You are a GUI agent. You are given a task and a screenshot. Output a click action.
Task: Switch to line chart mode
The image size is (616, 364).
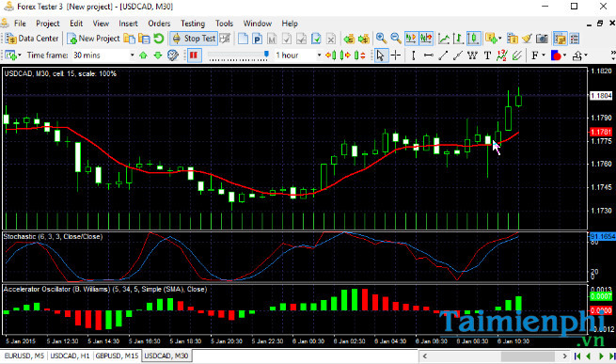tap(444, 39)
